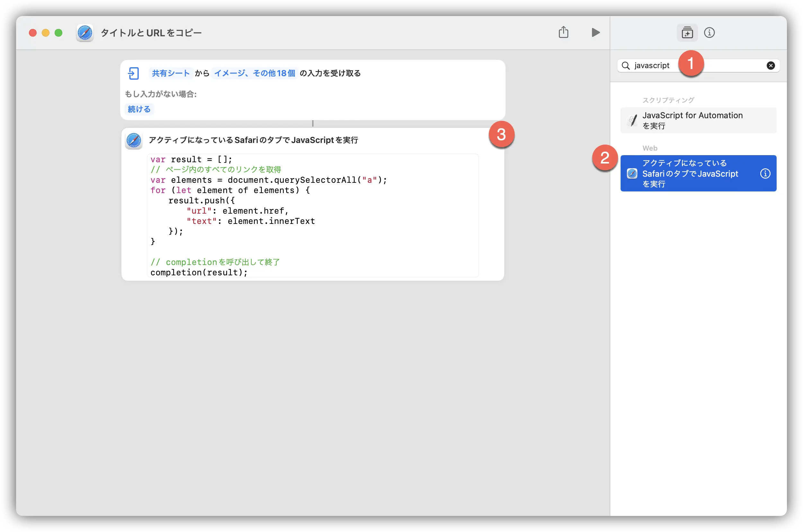Image resolution: width=803 pixels, height=532 pixels.
Task: Clear the javascript search with the X button
Action: tap(771, 66)
